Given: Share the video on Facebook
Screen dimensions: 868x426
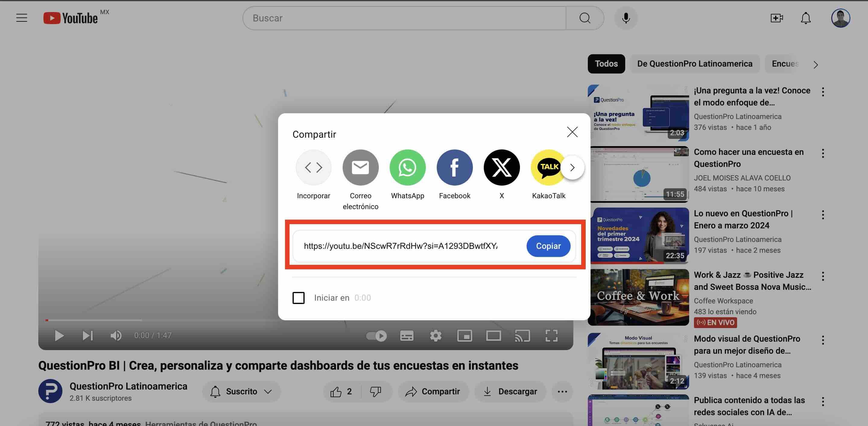Looking at the screenshot, I should [x=455, y=175].
